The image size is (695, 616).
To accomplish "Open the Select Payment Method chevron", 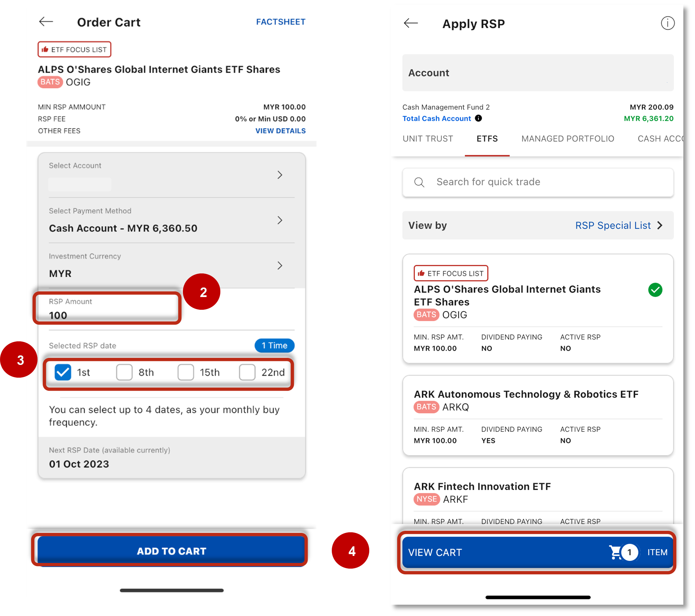I will coord(280,220).
